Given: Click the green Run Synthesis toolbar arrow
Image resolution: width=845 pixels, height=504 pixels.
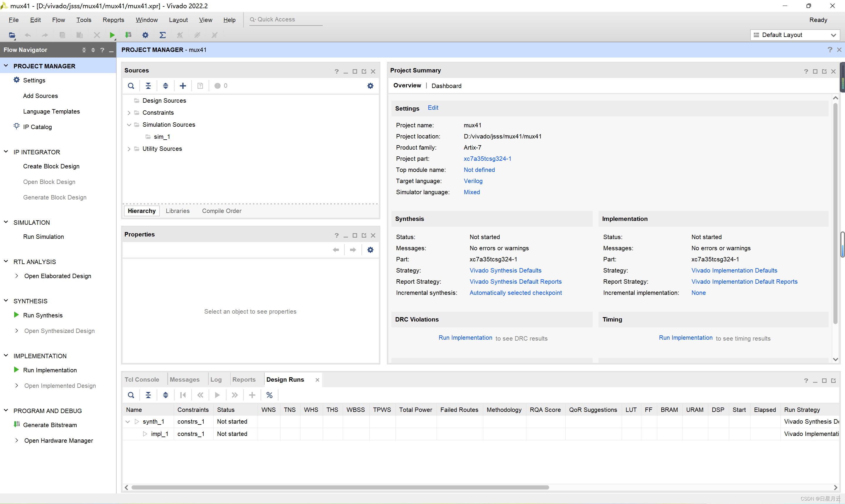Looking at the screenshot, I should (112, 35).
